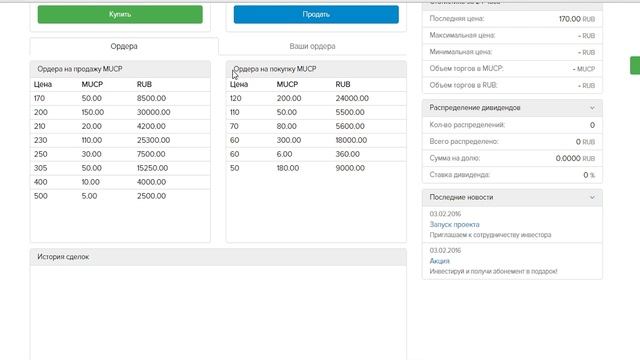Collapse the Последние новости panel chevron
Image resolution: width=640 pixels, height=360 pixels.
point(592,198)
